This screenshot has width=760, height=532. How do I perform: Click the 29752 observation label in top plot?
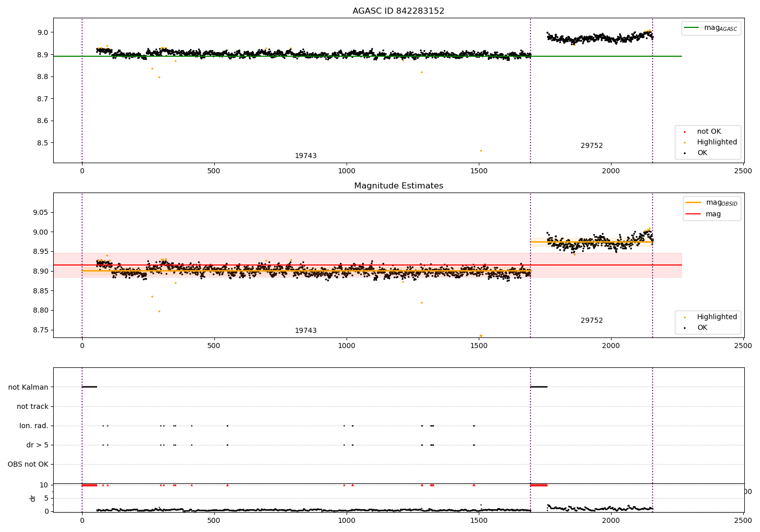tap(592, 146)
